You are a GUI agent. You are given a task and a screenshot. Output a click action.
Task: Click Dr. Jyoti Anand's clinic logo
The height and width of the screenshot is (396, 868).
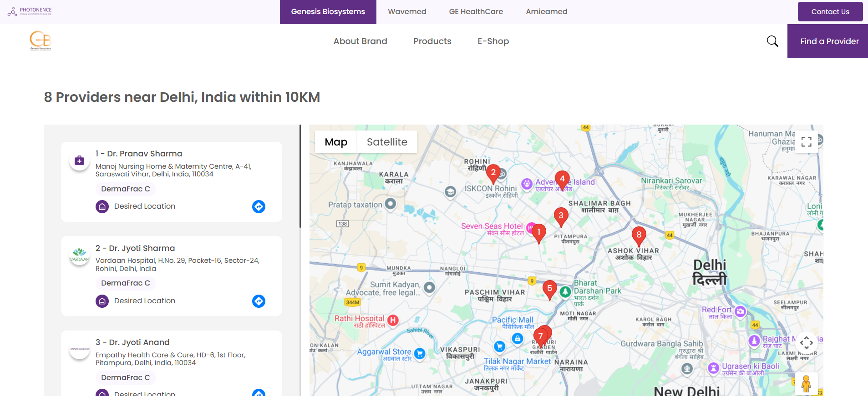coord(79,349)
